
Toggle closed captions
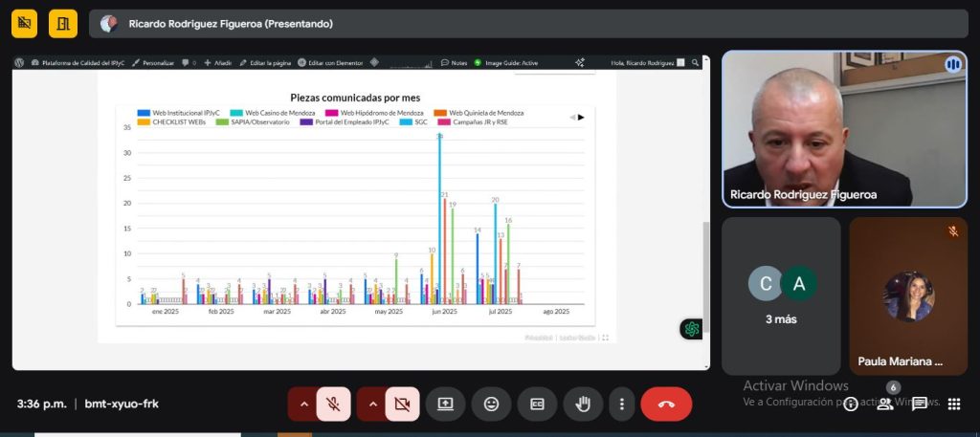[537, 404]
